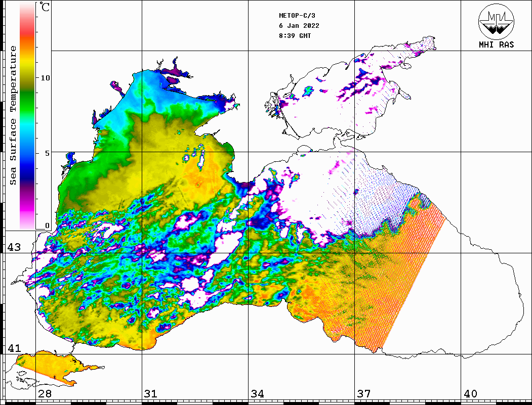Click the longitude label 34
532x405 pixels.
(x=258, y=393)
